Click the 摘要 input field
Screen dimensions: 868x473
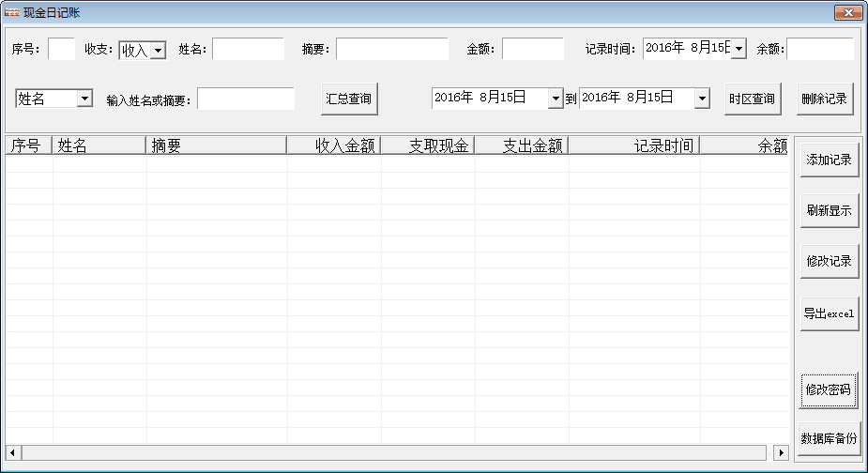pyautogui.click(x=392, y=49)
